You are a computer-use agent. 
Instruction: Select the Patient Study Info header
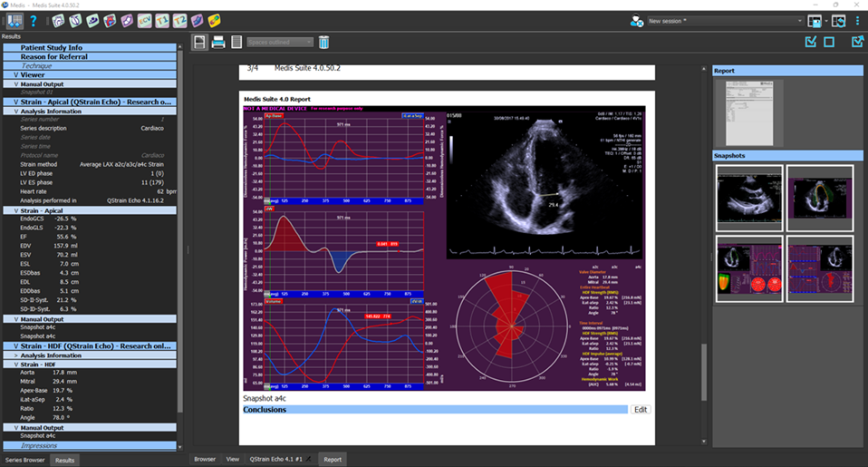[x=52, y=47]
